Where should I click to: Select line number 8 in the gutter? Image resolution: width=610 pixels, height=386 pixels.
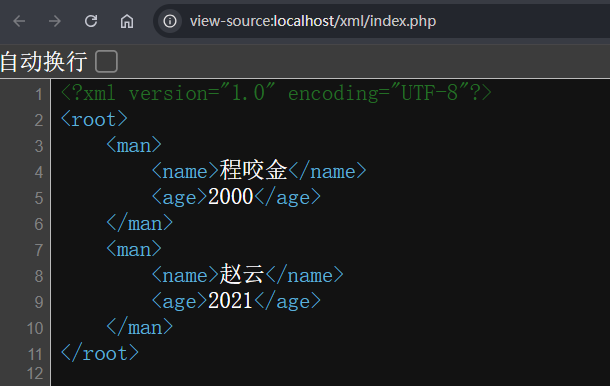(39, 276)
